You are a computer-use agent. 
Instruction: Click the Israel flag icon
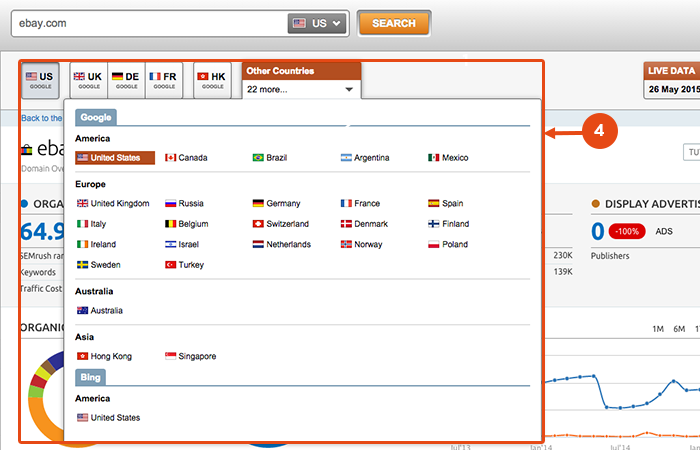(170, 244)
